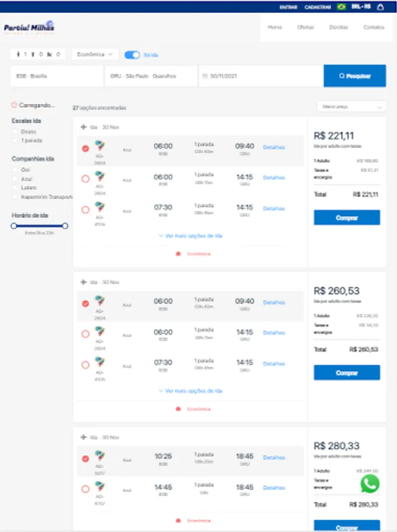
Task: Open the Contatos menu item
Action: pyautogui.click(x=374, y=27)
